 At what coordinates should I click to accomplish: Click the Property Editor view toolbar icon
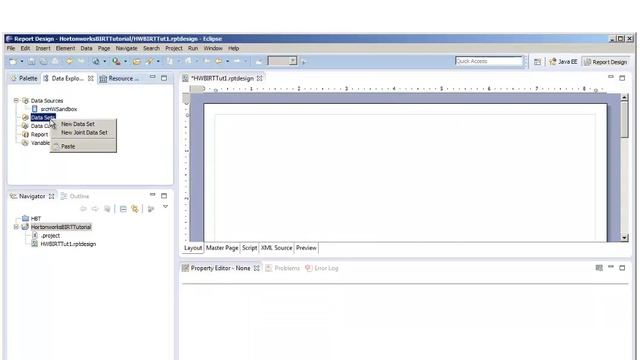pyautogui.click(x=599, y=268)
